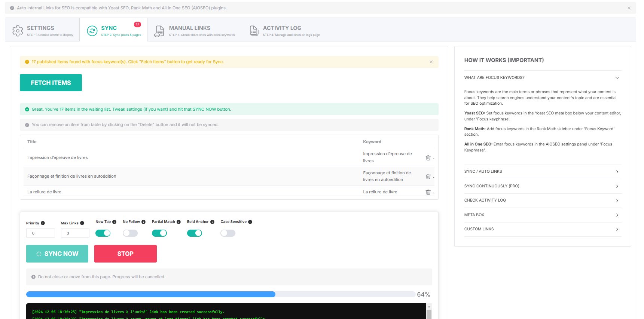
Task: Turn off the Partial Match toggle
Action: 159,233
